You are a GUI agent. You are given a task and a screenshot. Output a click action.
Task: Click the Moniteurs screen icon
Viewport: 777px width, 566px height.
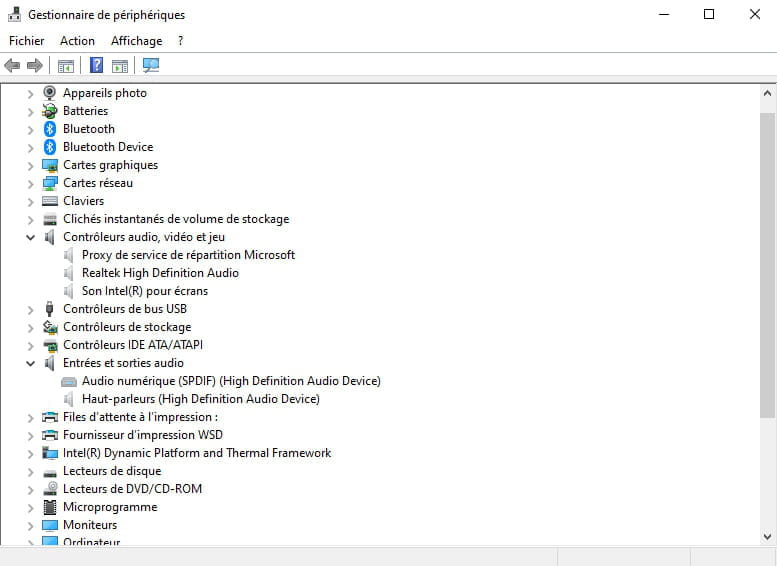click(50, 525)
